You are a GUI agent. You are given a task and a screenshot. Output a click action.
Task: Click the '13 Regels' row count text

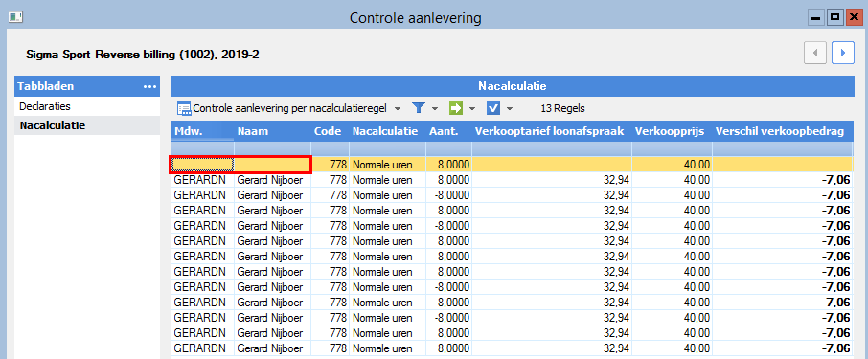coord(562,108)
